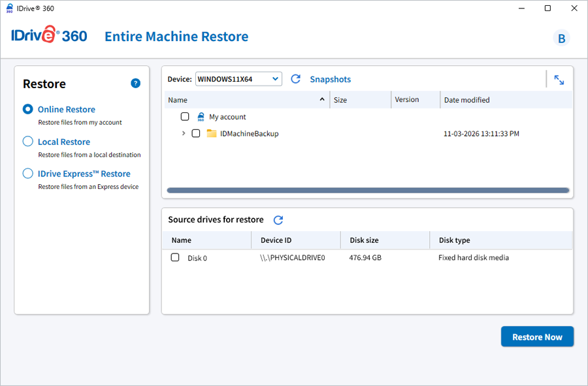The image size is (588, 386).
Task: Select IDrive Express Restore option
Action: pyautogui.click(x=27, y=174)
